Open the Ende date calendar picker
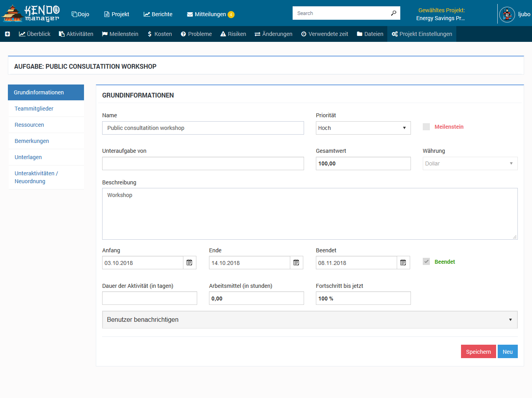 click(x=296, y=263)
